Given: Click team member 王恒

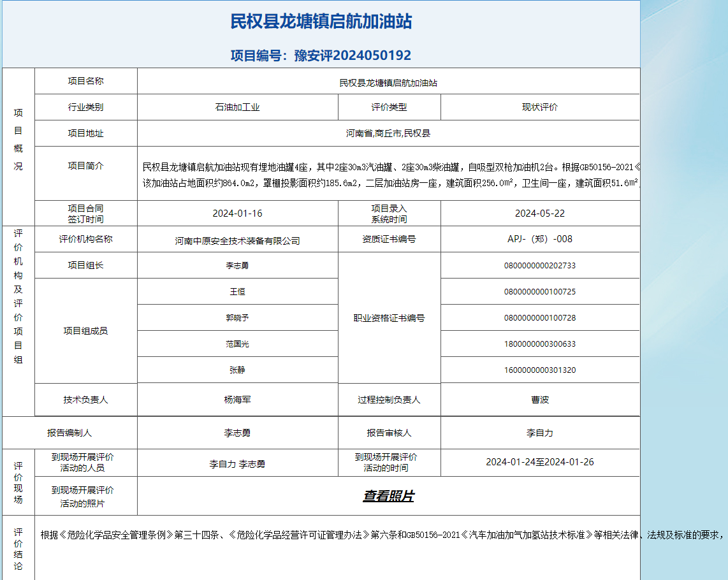Looking at the screenshot, I should click(237, 292).
